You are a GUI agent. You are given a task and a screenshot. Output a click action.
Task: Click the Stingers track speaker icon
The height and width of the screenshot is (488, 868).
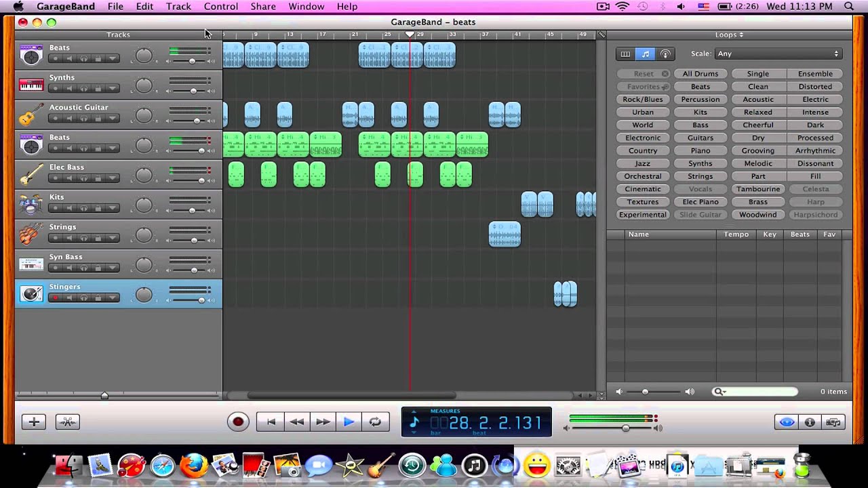point(31,293)
